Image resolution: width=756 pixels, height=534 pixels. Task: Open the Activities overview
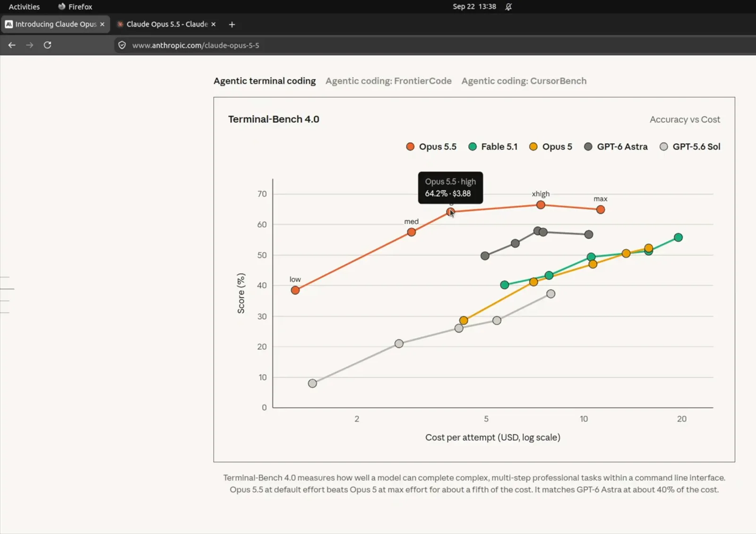(x=24, y=7)
